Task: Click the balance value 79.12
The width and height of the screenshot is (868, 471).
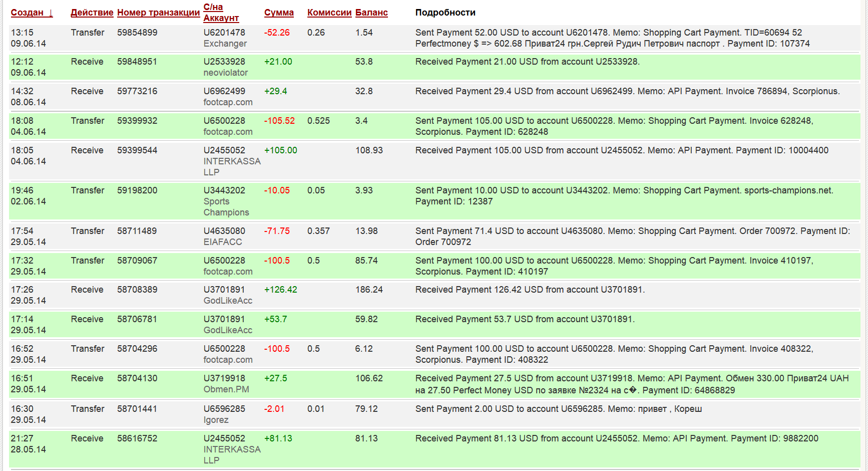Action: tap(366, 409)
